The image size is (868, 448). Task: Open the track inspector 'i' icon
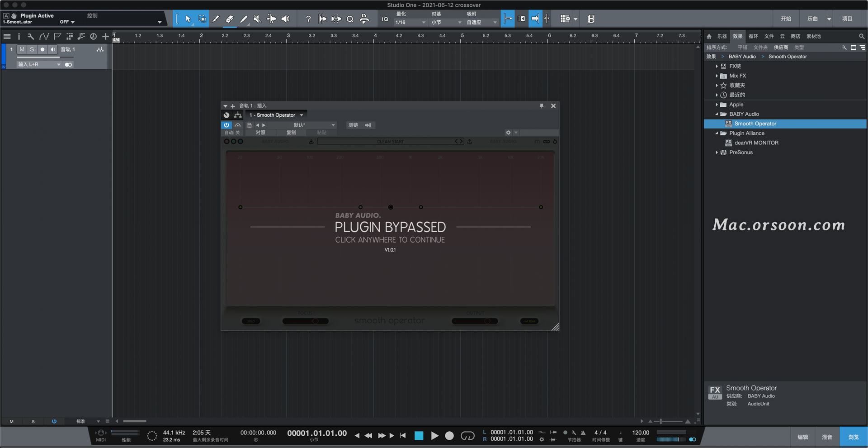click(x=19, y=36)
